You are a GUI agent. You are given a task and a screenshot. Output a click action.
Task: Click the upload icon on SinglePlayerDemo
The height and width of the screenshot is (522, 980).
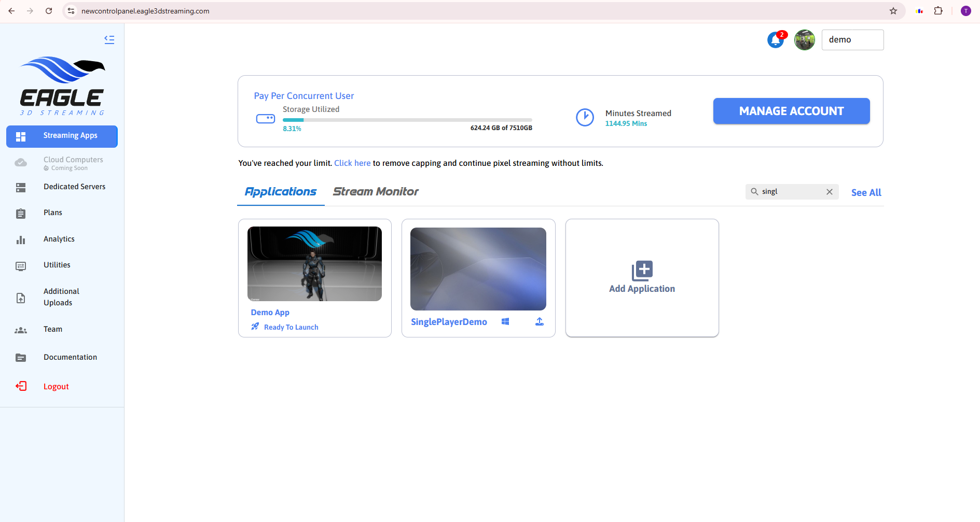tap(540, 321)
